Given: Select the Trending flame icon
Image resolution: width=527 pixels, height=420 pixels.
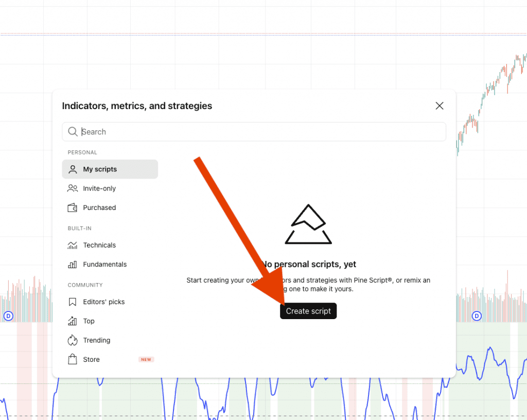Looking at the screenshot, I should (x=73, y=340).
